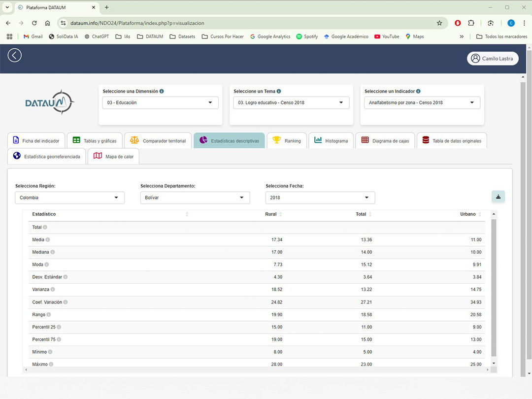Switch to the Ranking tab
The height and width of the screenshot is (399, 532).
287,141
